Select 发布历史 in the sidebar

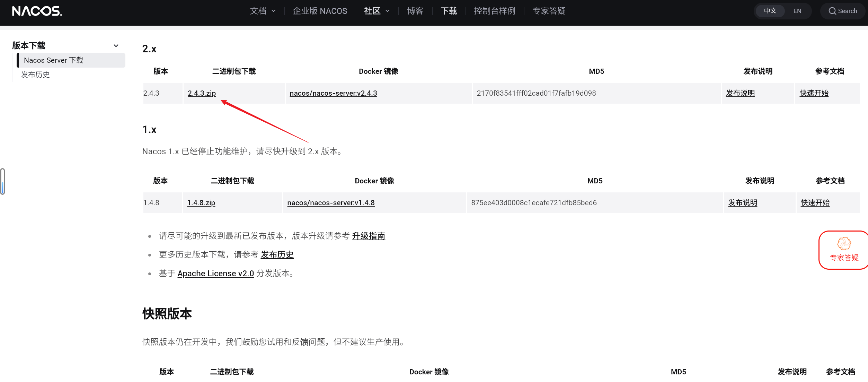[35, 75]
